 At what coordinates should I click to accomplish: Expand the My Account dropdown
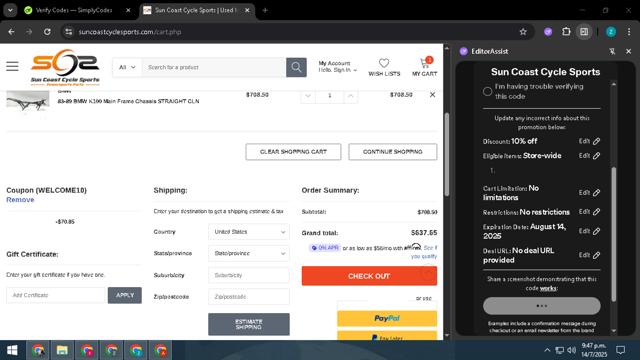[338, 67]
